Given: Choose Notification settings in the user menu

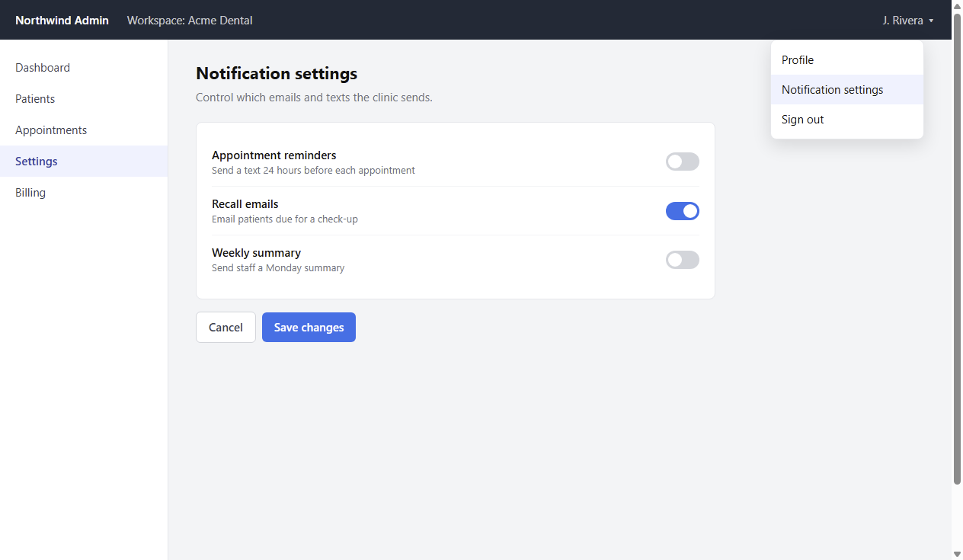Looking at the screenshot, I should click(x=847, y=90).
